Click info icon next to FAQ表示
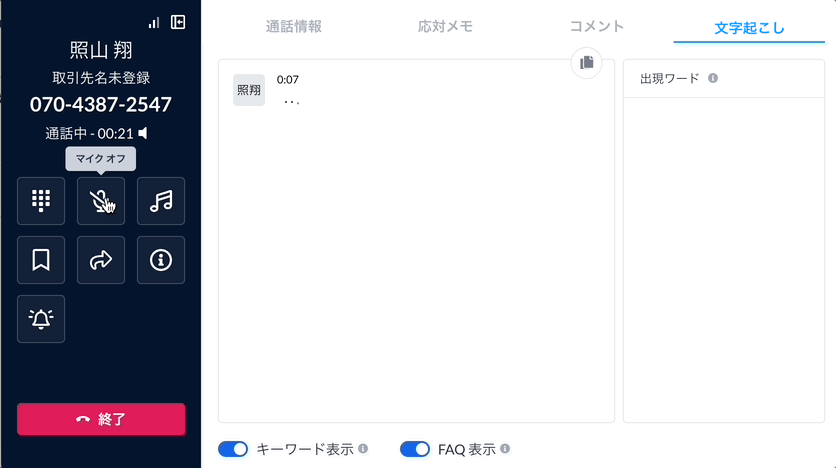836x468 pixels. 505,449
